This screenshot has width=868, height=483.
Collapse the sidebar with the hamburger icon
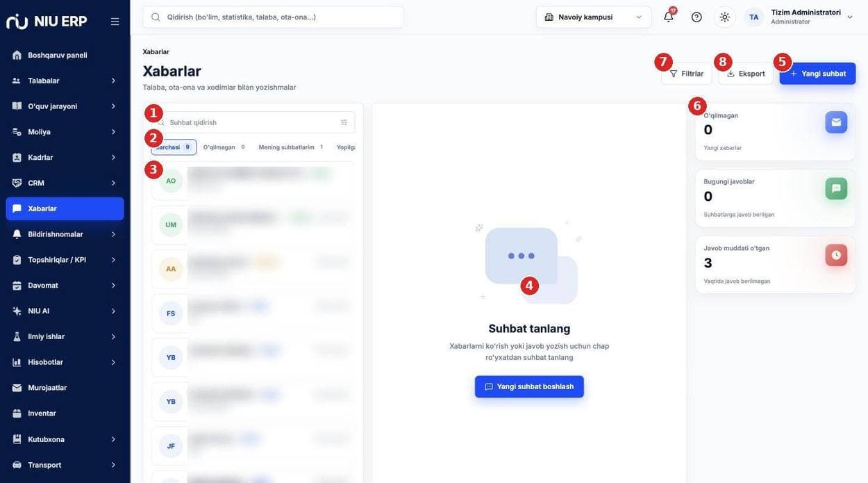point(115,22)
